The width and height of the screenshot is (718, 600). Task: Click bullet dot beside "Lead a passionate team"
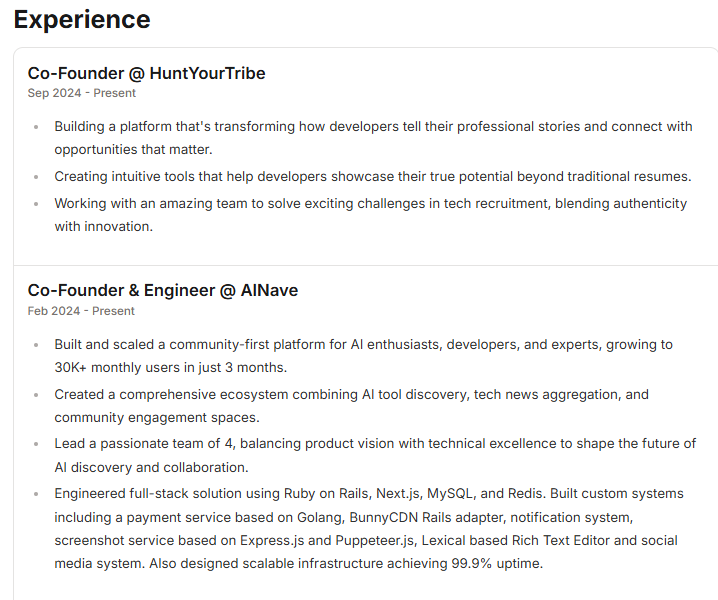click(37, 444)
